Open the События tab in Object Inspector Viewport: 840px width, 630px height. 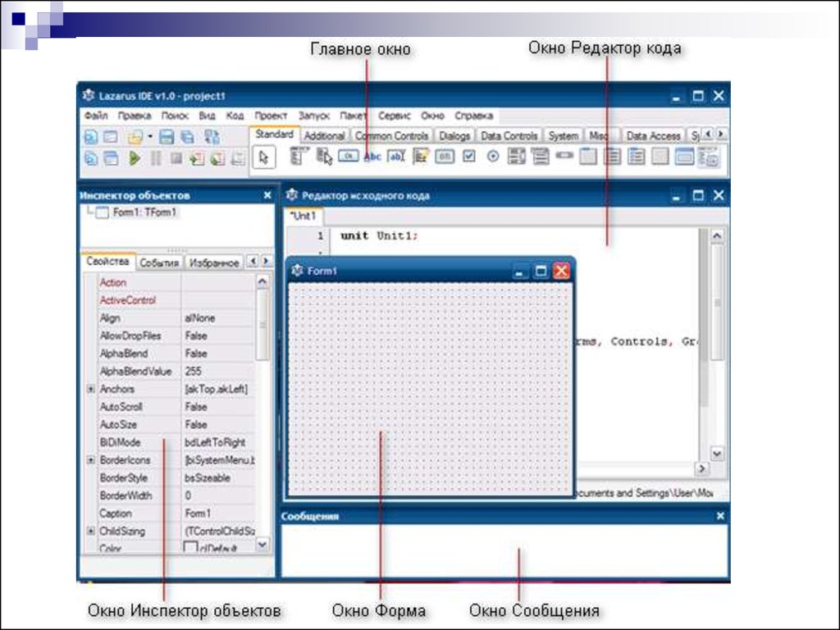159,262
